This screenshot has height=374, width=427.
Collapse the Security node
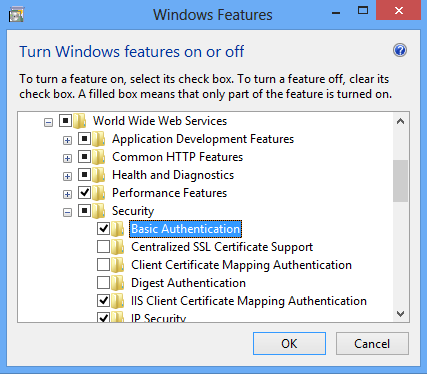tap(67, 213)
